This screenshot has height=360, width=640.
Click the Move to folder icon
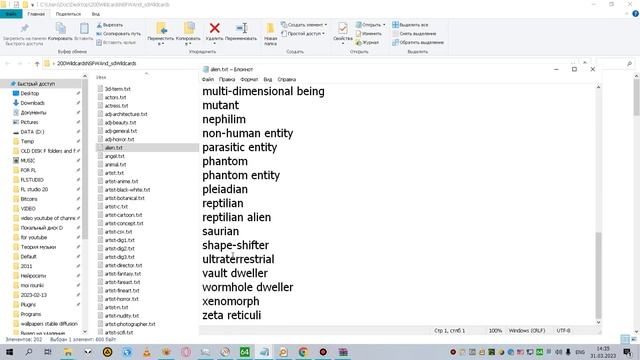(x=162, y=28)
